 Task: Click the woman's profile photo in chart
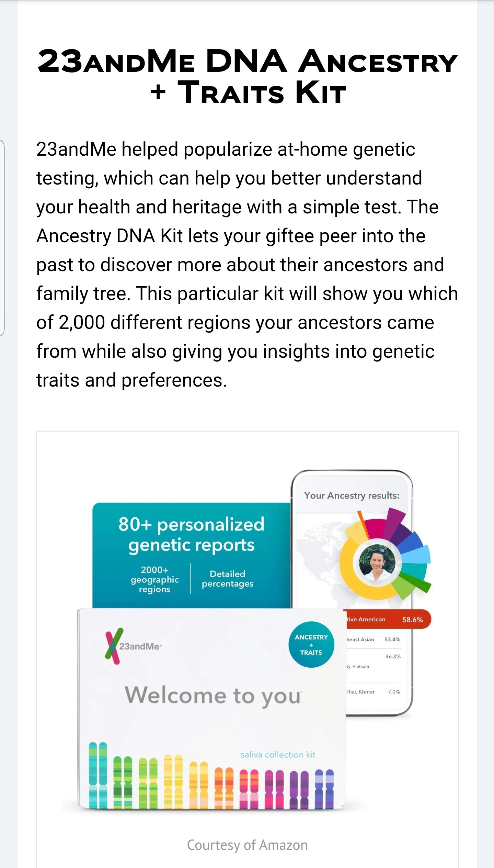coord(377,563)
